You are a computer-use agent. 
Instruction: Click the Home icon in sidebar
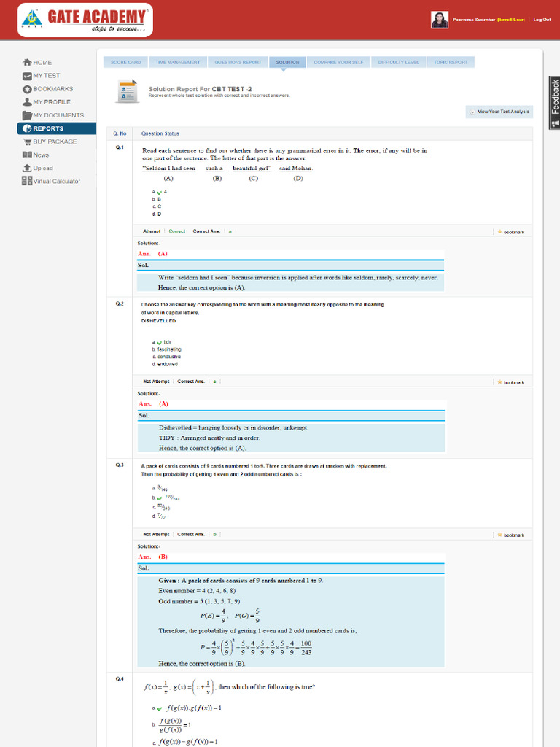pos(27,63)
